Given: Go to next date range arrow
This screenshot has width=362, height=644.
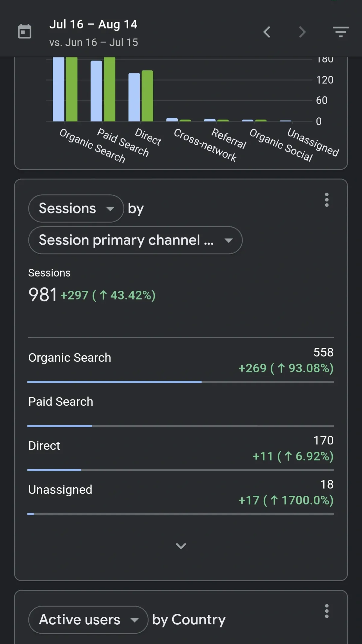Looking at the screenshot, I should tap(302, 32).
